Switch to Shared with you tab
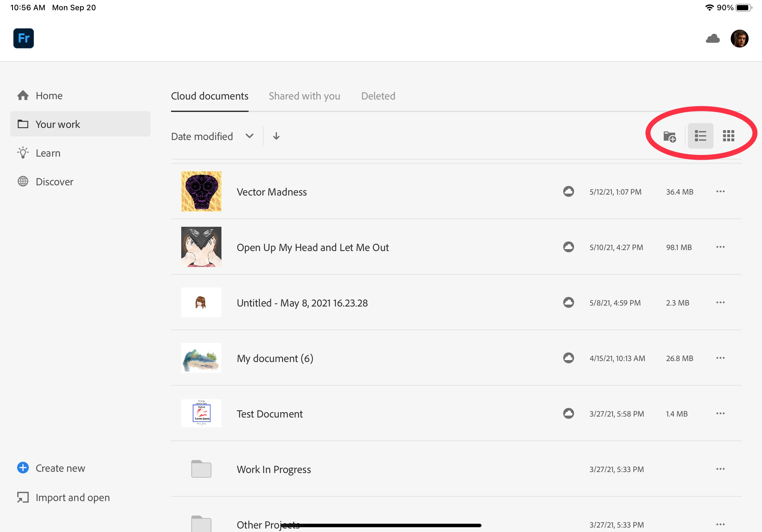Image resolution: width=762 pixels, height=532 pixels. 304,96
